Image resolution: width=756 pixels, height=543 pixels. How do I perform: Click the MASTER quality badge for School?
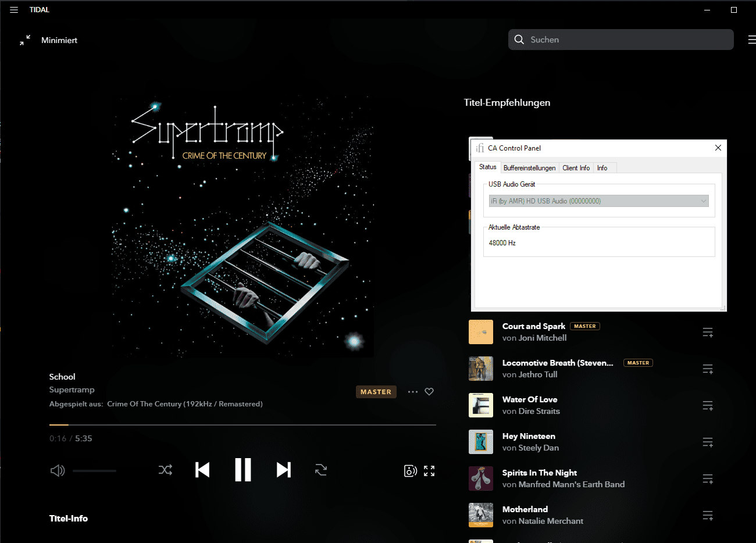click(376, 392)
